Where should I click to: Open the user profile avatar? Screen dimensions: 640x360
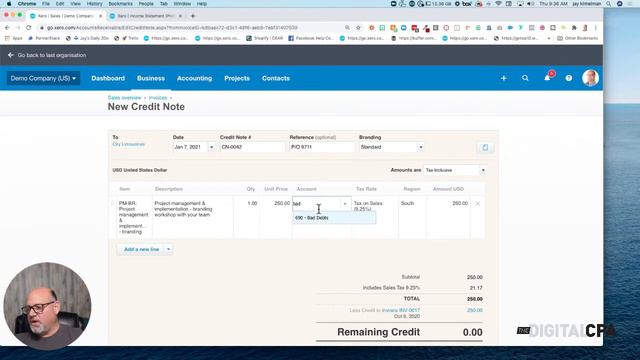click(590, 78)
